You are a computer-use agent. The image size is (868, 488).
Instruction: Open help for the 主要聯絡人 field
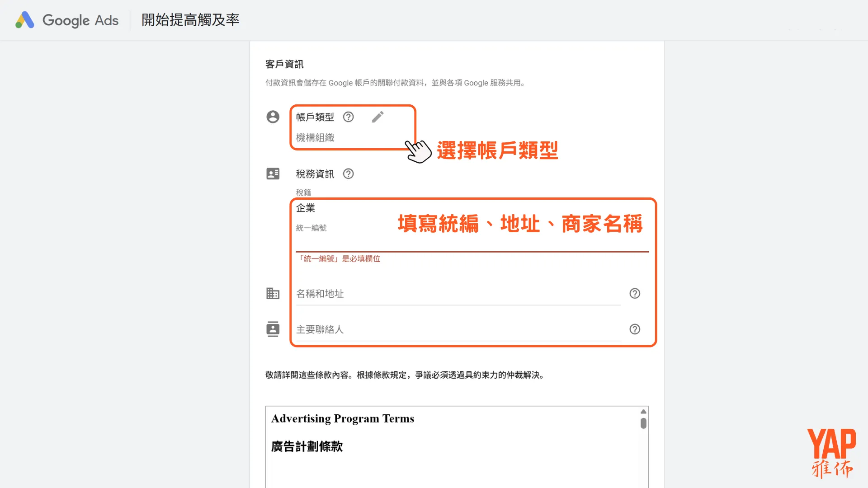[x=635, y=329]
